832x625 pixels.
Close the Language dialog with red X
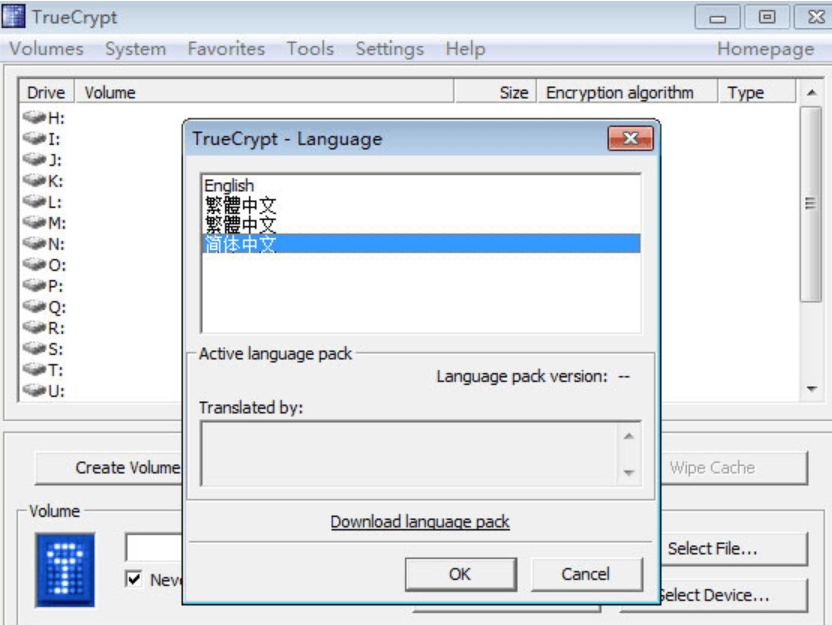tap(630, 138)
